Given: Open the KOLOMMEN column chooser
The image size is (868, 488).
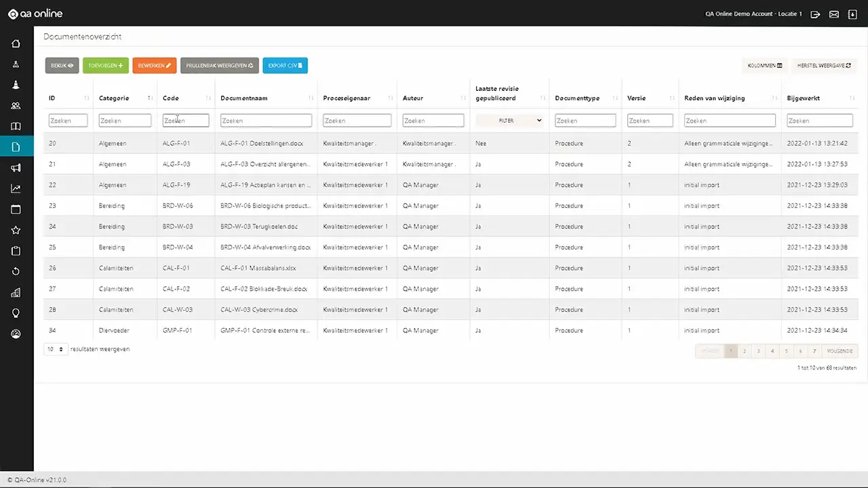Looking at the screenshot, I should (765, 66).
